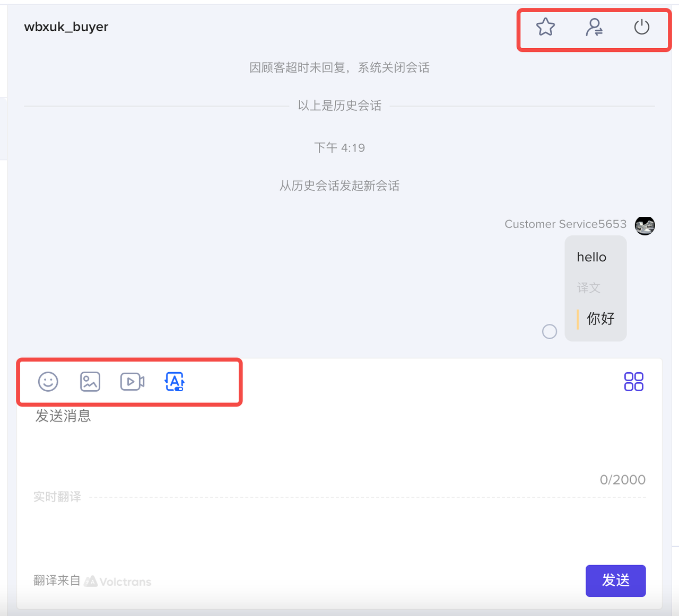Open the emoji picker
Screen dimensions: 679x616
[48, 382]
